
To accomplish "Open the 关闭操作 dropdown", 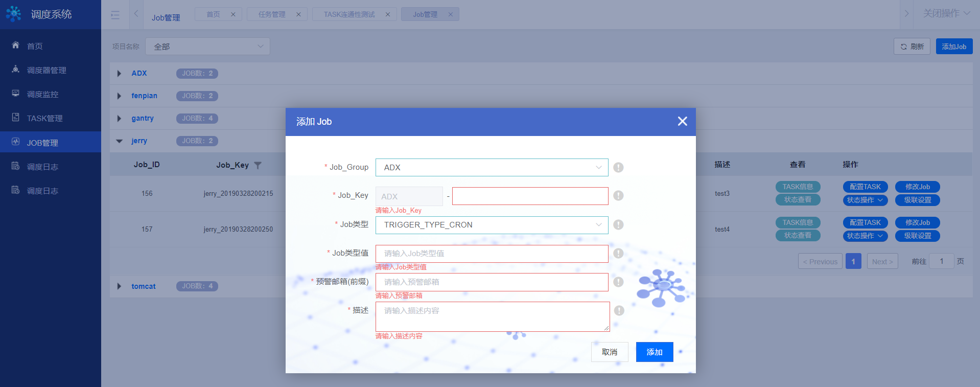I will click(x=946, y=13).
